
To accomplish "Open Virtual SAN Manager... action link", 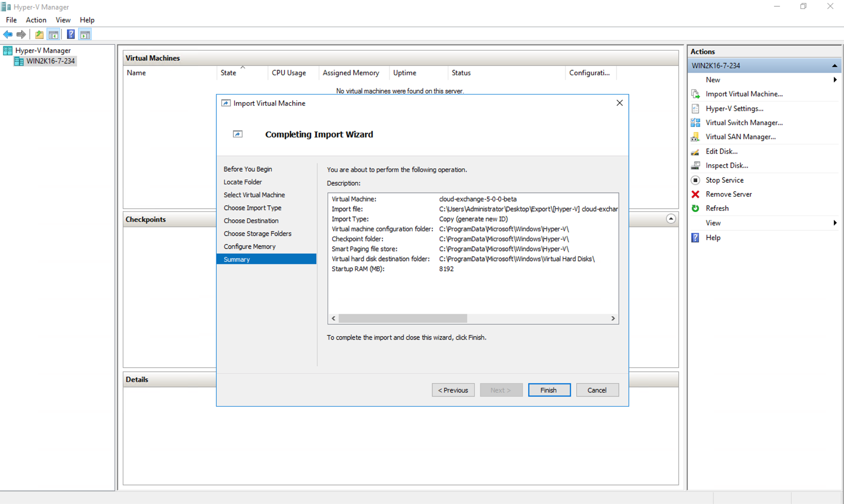I will [741, 136].
